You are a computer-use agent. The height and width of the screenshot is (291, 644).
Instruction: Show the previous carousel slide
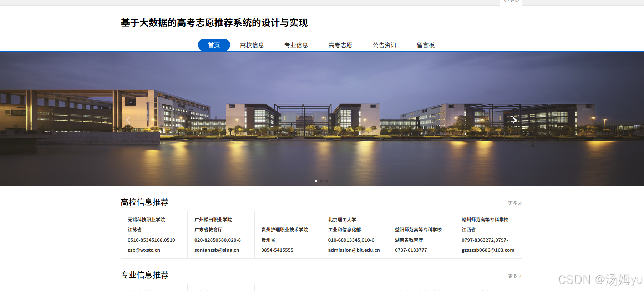[x=128, y=120]
